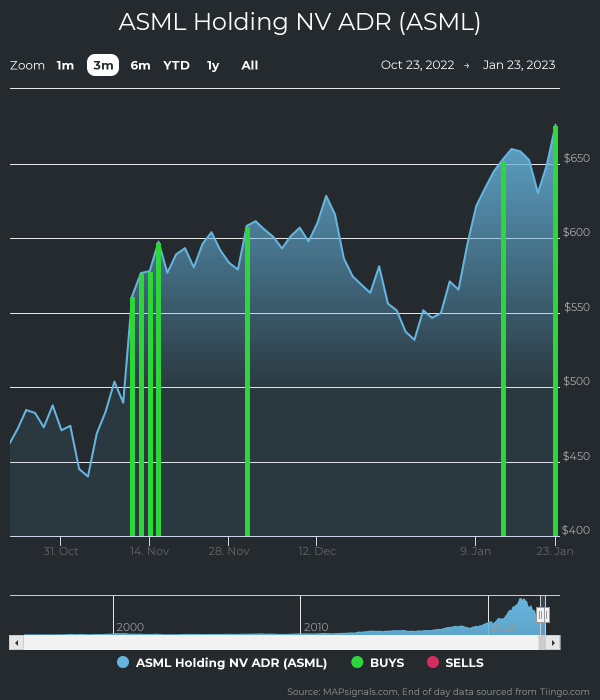
Task: Click the final buy bar at 23. Jan
Action: point(555,331)
